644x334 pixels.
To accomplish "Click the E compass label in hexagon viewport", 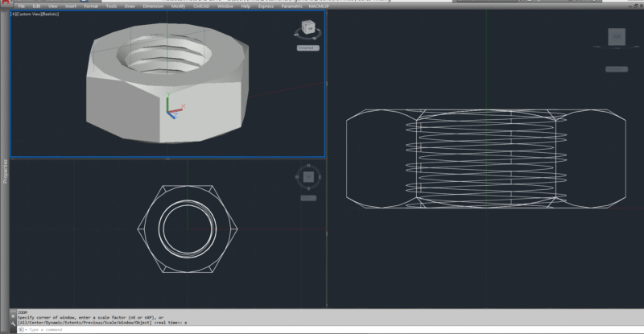I will pyautogui.click(x=320, y=177).
